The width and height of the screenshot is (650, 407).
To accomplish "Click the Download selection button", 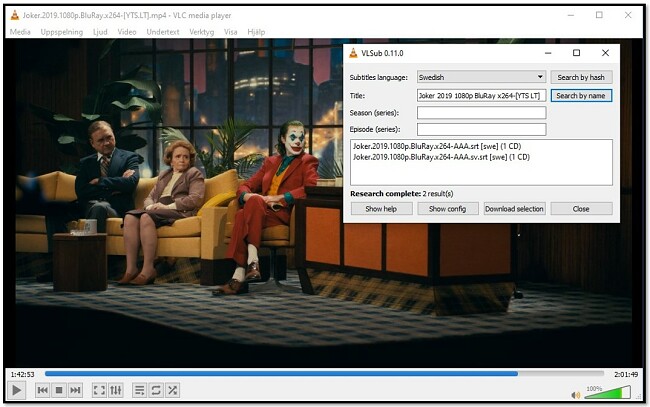I will point(514,209).
